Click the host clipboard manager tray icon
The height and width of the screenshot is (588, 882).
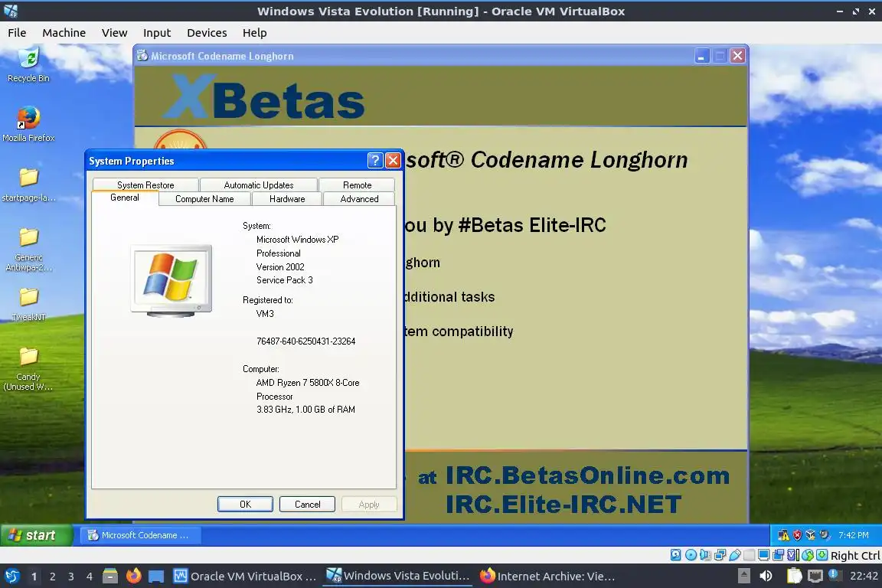794,576
